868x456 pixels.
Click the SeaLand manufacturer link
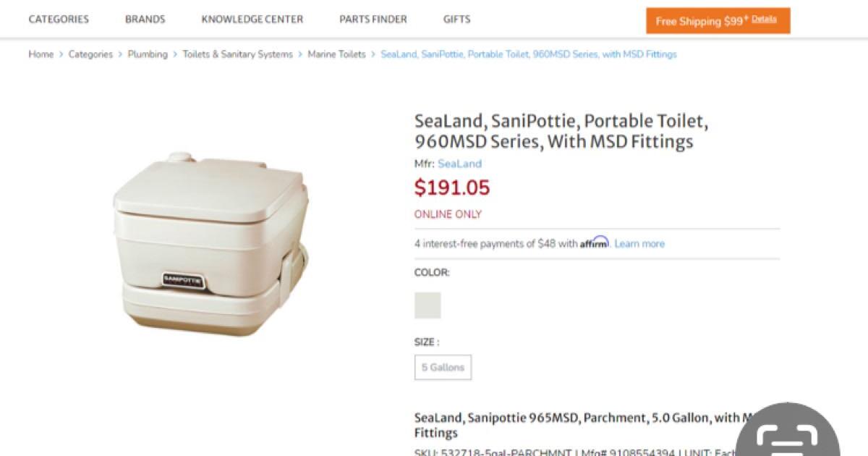point(459,164)
